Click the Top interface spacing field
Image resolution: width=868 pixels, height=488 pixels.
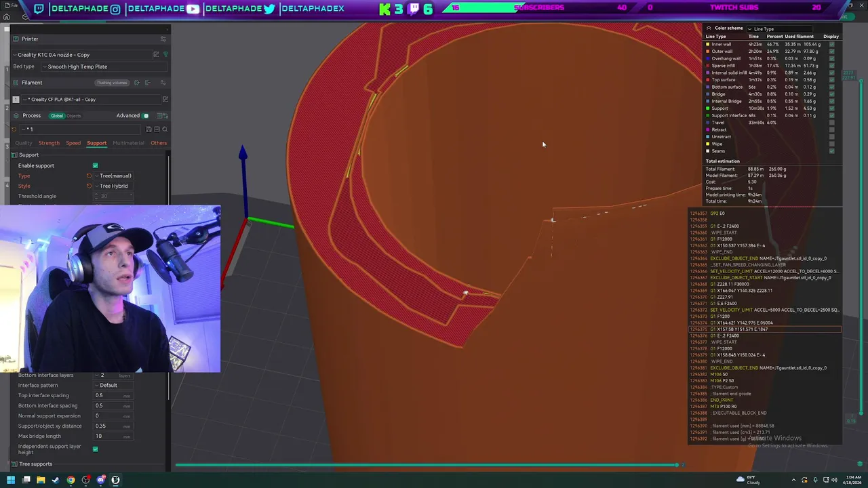click(114, 395)
